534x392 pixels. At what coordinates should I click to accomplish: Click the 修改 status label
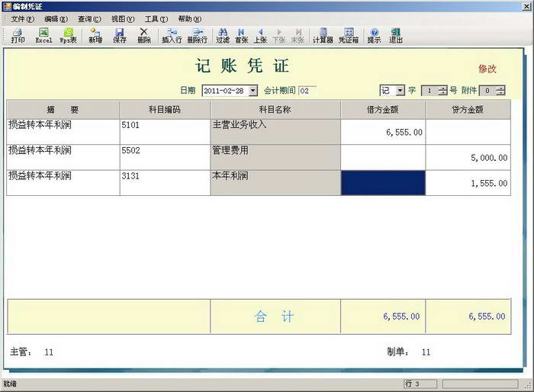click(x=487, y=69)
